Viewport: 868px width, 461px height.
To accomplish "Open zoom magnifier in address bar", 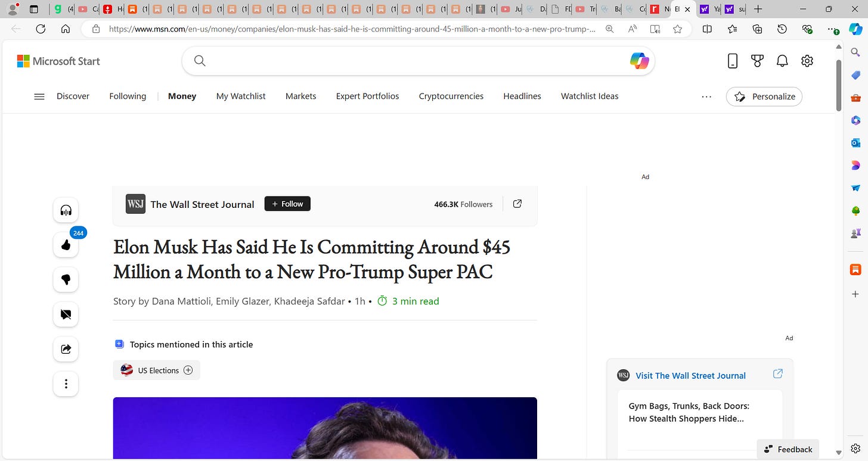I will 609,29.
